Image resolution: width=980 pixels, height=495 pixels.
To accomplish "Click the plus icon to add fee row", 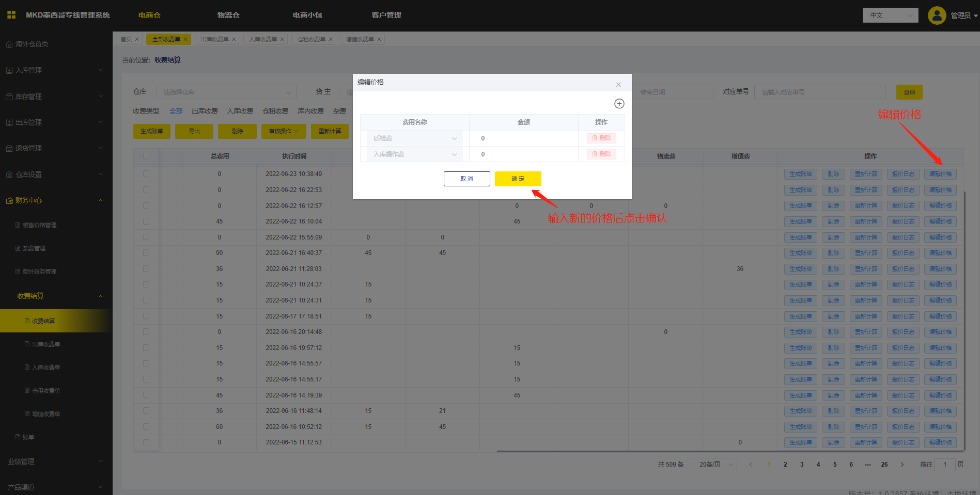I will pyautogui.click(x=619, y=104).
